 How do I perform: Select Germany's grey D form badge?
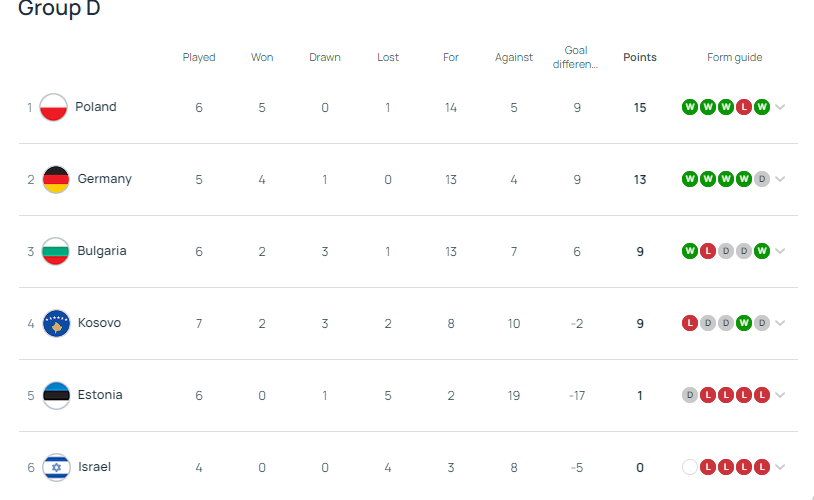tap(762, 179)
